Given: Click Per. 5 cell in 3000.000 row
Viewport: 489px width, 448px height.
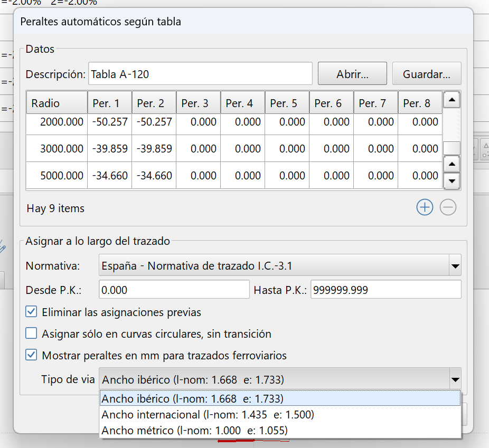Looking at the screenshot, I should pyautogui.click(x=287, y=148).
